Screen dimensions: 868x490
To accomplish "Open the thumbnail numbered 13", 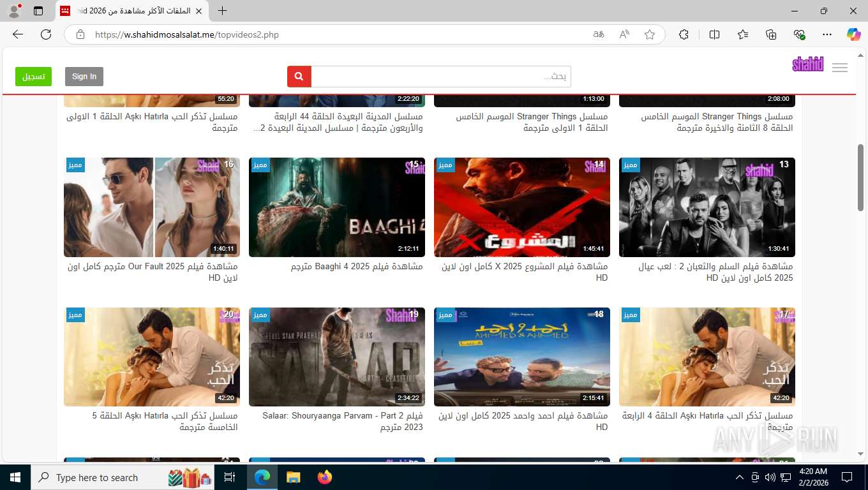I will (x=707, y=207).
